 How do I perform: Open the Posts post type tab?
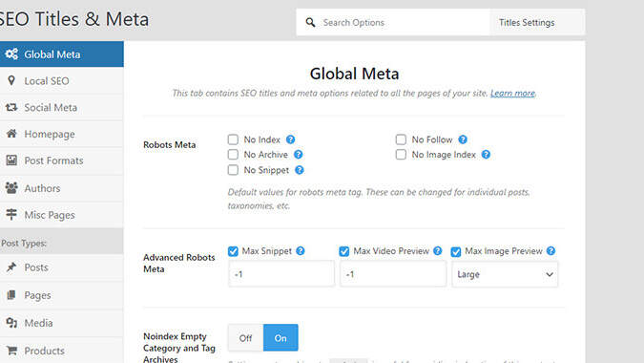[62, 267]
